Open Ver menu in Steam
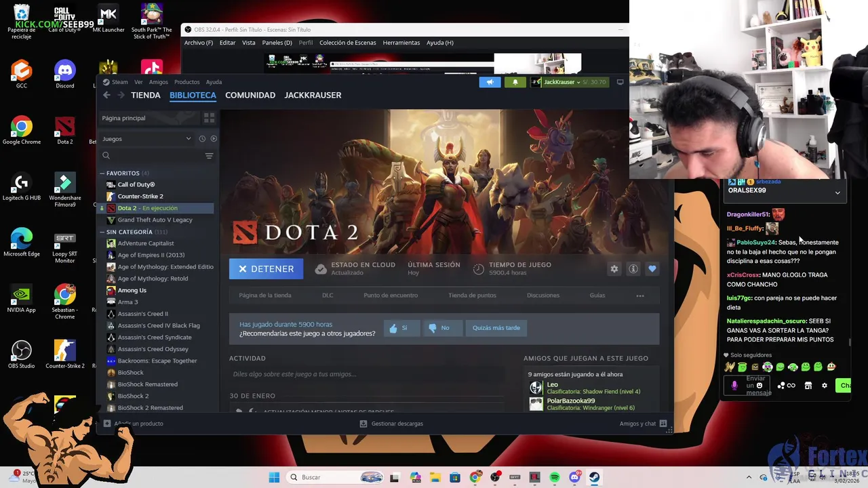 (138, 82)
